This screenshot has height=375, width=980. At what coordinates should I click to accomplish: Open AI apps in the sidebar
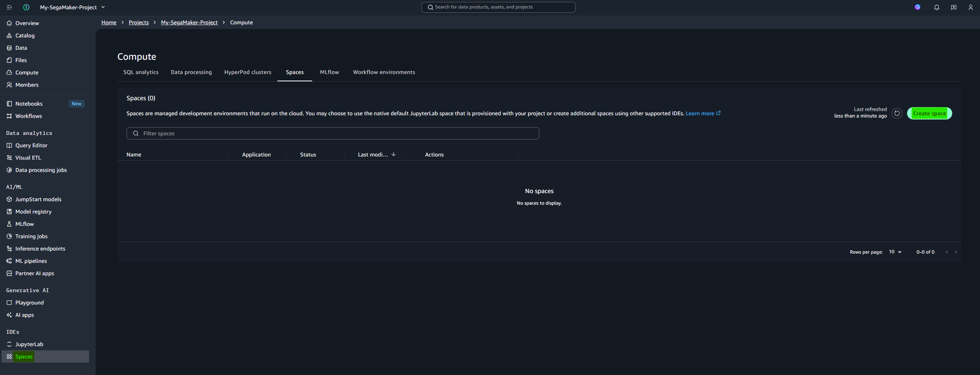pyautogui.click(x=46, y=315)
